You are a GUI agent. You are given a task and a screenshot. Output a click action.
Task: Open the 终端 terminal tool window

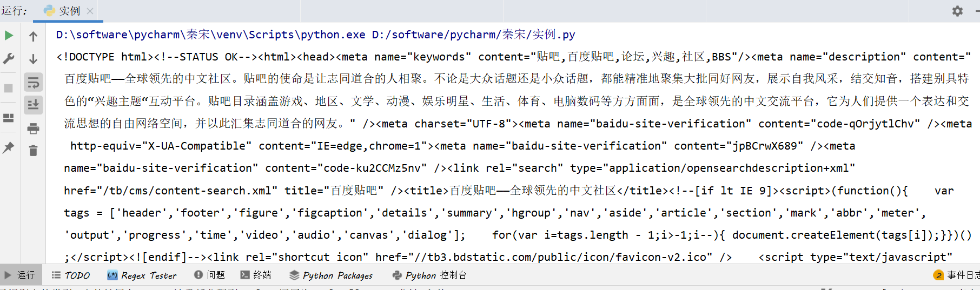coord(256,275)
